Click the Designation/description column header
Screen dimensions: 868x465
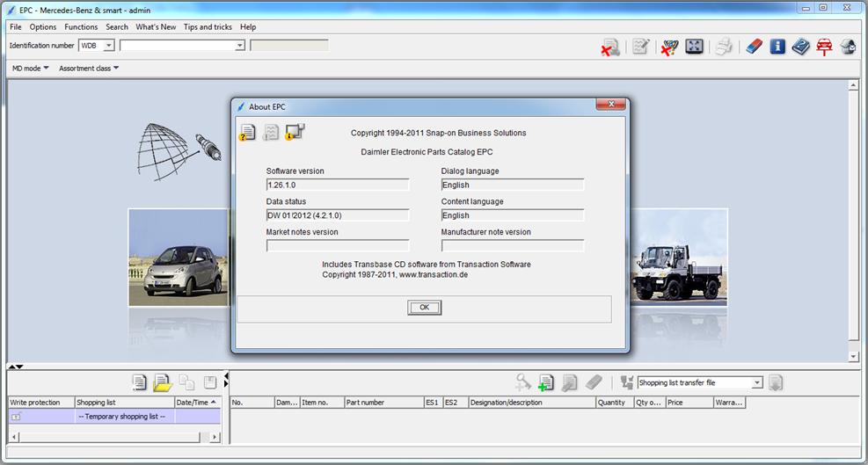532,403
